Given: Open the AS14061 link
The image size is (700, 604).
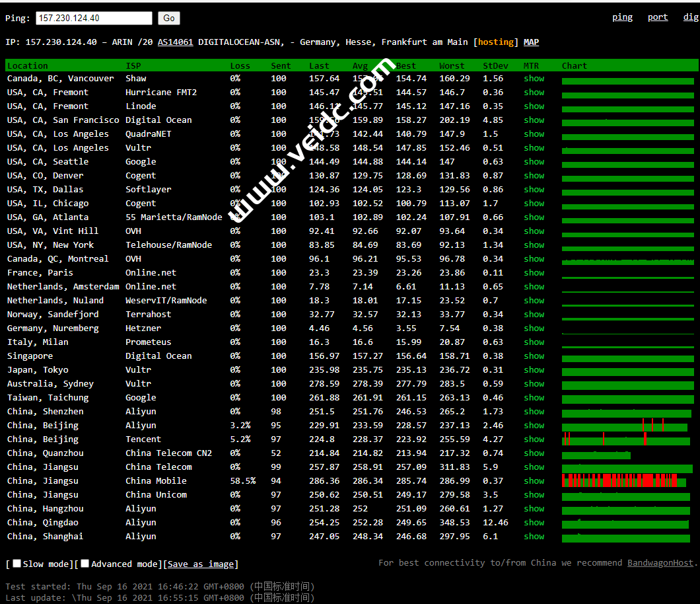Looking at the screenshot, I should 176,42.
